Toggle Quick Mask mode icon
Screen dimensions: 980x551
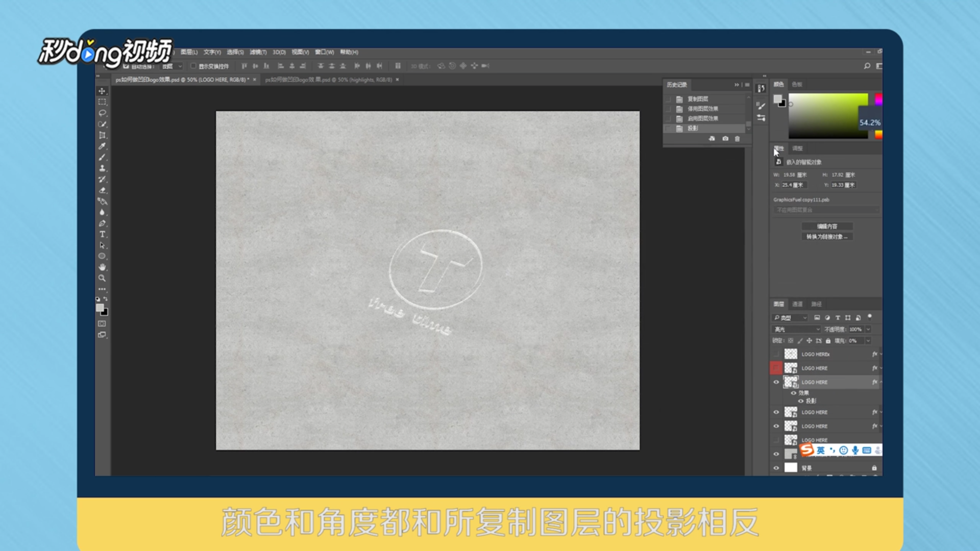click(102, 324)
